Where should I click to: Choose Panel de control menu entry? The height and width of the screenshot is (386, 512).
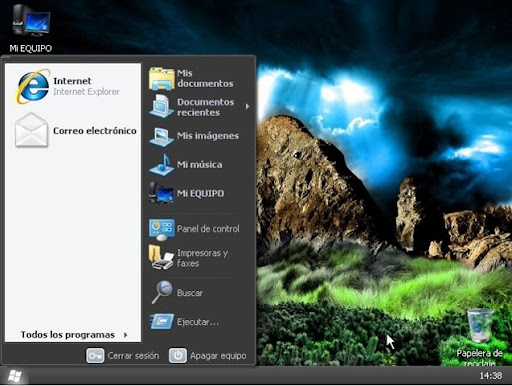(199, 229)
